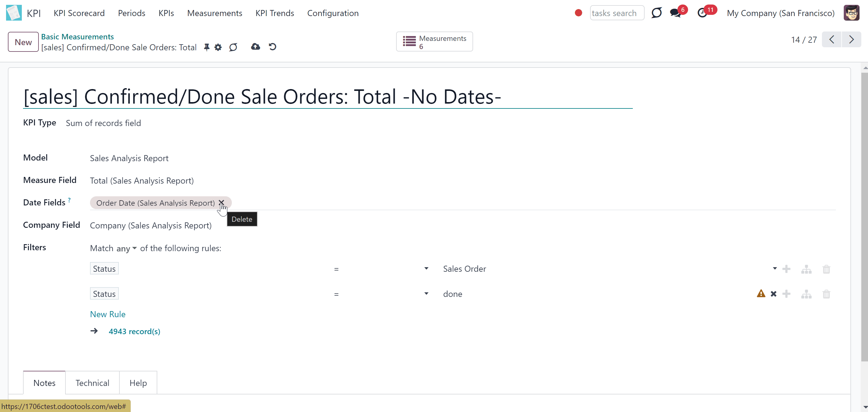Add a new rule after the done rule
Screen dimensions: 868x412
786,294
